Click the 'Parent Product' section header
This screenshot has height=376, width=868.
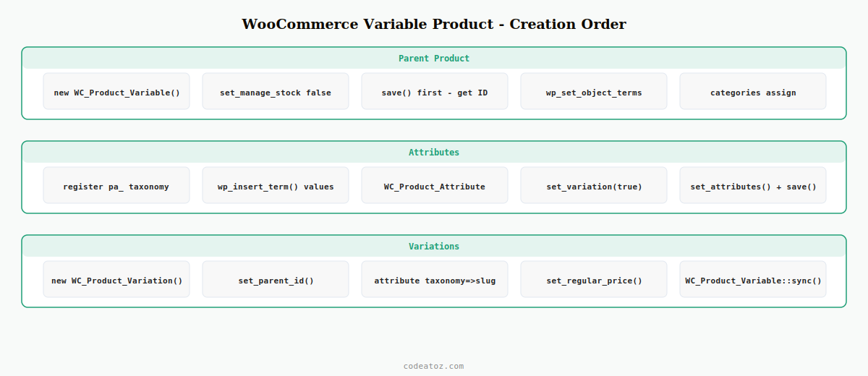(434, 59)
